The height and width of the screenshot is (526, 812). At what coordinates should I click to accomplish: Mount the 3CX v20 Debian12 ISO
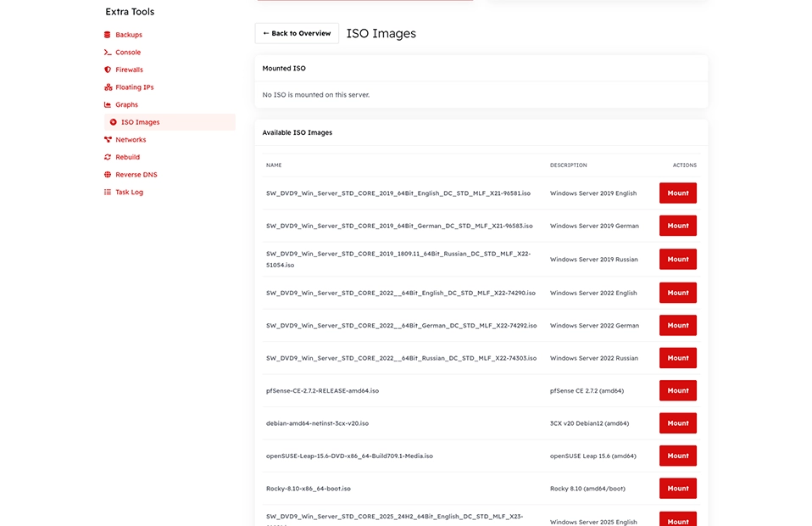pyautogui.click(x=677, y=423)
